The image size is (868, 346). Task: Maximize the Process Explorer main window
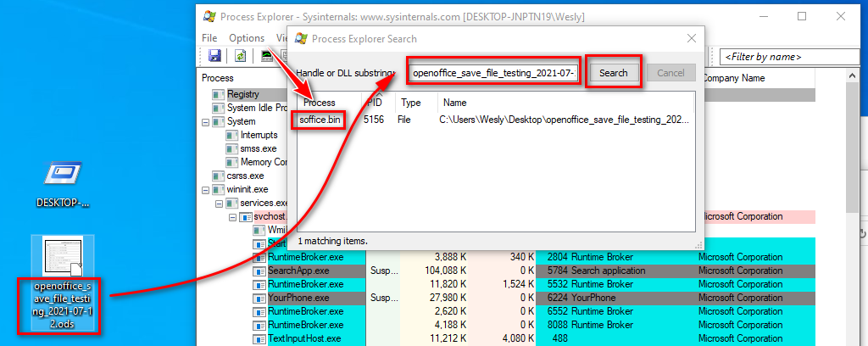pyautogui.click(x=802, y=17)
